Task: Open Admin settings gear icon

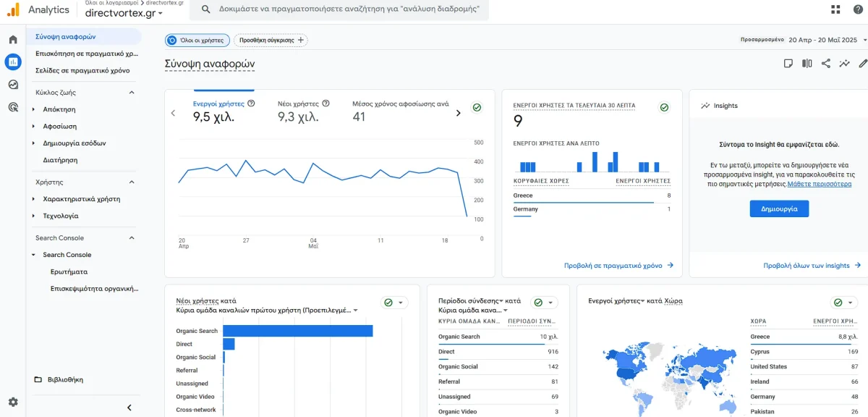Action: pos(13,402)
